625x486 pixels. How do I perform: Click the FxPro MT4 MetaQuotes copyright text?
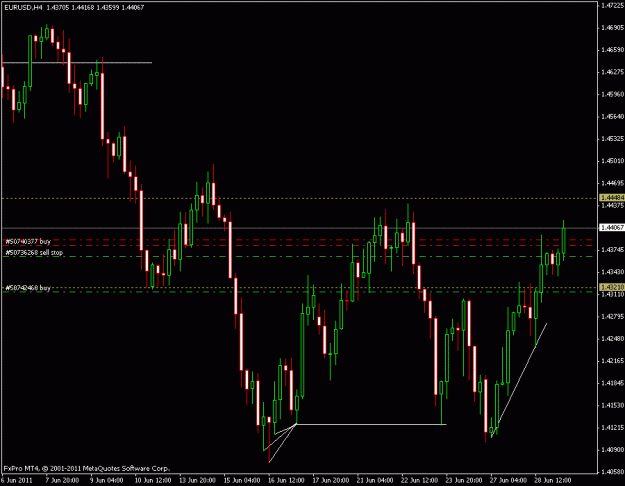[86, 468]
